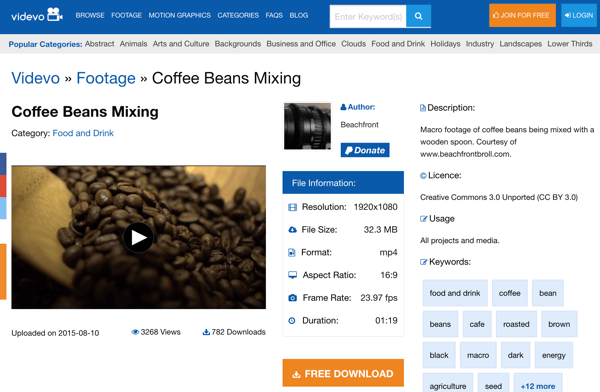Screen dimensions: 600x392
Task: Click 'Uploaded on 2015-08-10' text
Action: tap(55, 333)
